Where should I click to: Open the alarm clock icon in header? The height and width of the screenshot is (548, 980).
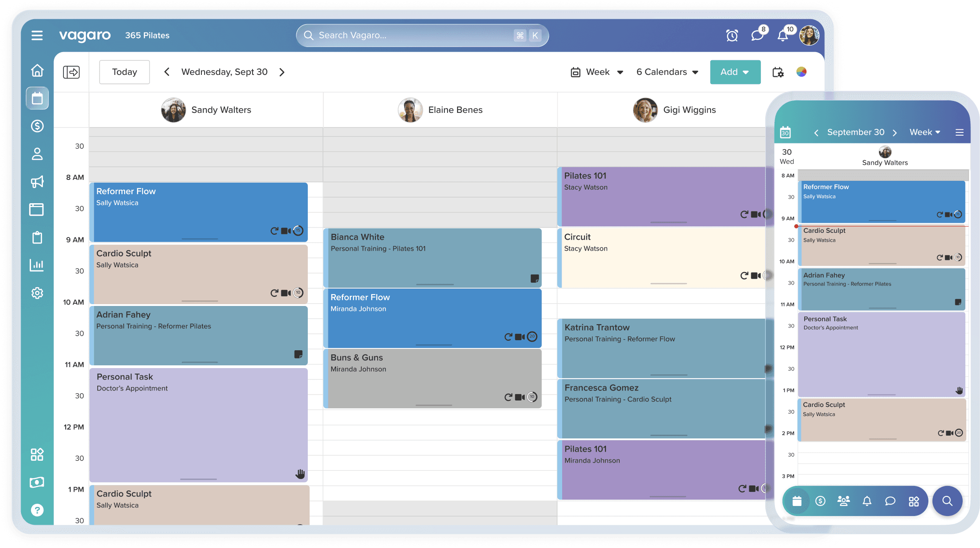(x=732, y=35)
